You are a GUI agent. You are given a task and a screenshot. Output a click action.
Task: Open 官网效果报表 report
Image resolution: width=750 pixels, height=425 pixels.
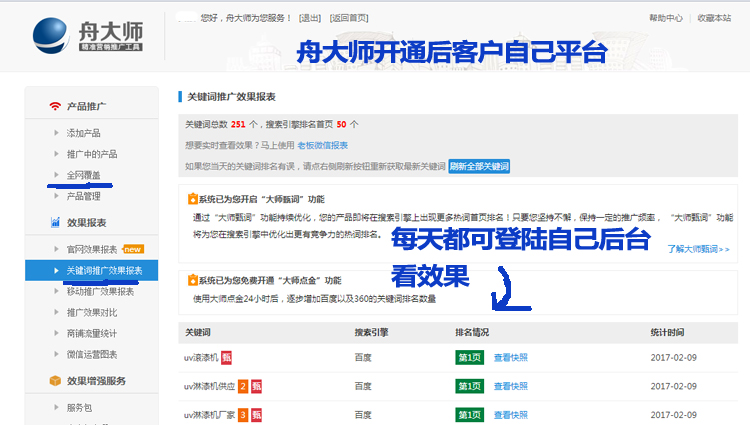[92, 249]
